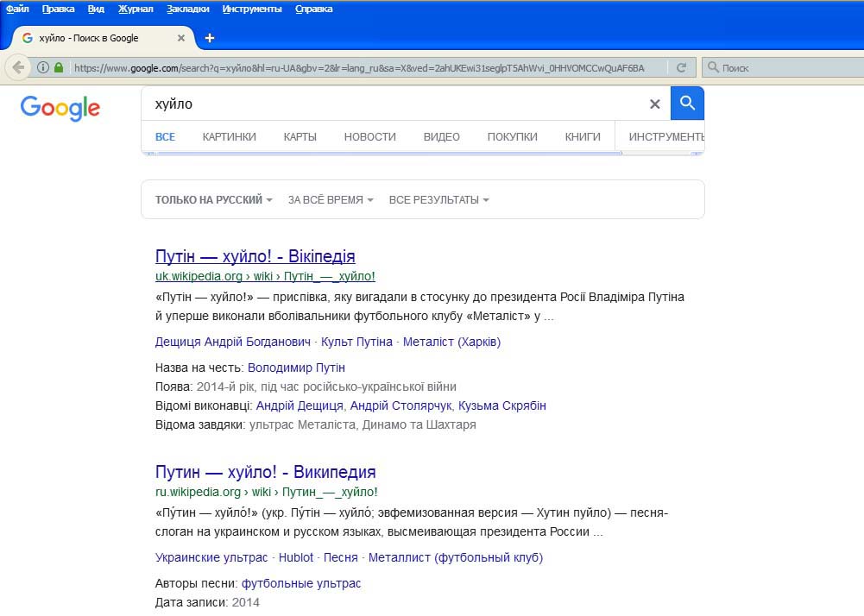Switch to the КАРТЫ tab
The height and width of the screenshot is (616, 864).
300,136
